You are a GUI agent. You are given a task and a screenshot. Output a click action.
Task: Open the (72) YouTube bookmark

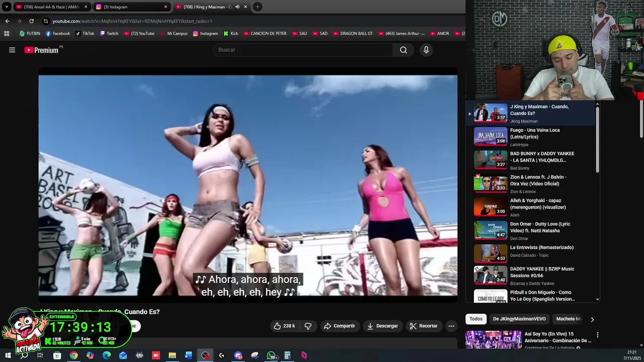pyautogui.click(x=139, y=34)
